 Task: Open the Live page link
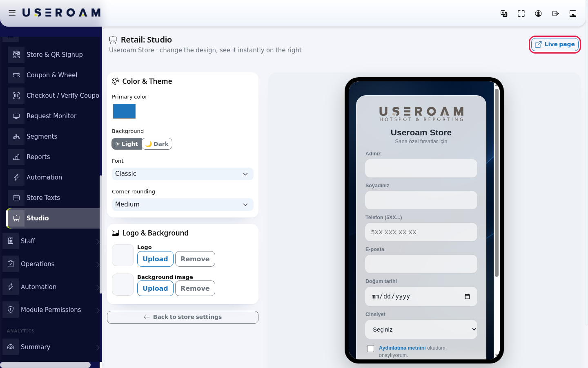(x=555, y=45)
